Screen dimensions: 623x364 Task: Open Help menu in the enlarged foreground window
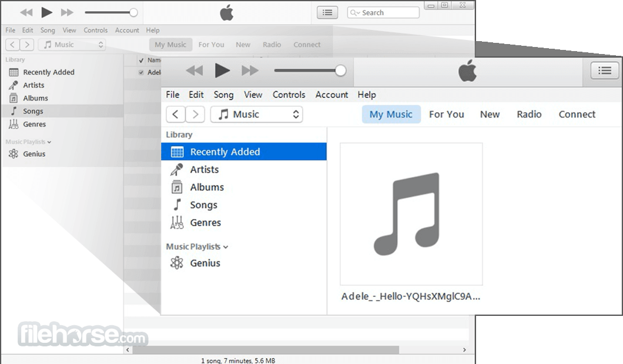[x=366, y=95]
